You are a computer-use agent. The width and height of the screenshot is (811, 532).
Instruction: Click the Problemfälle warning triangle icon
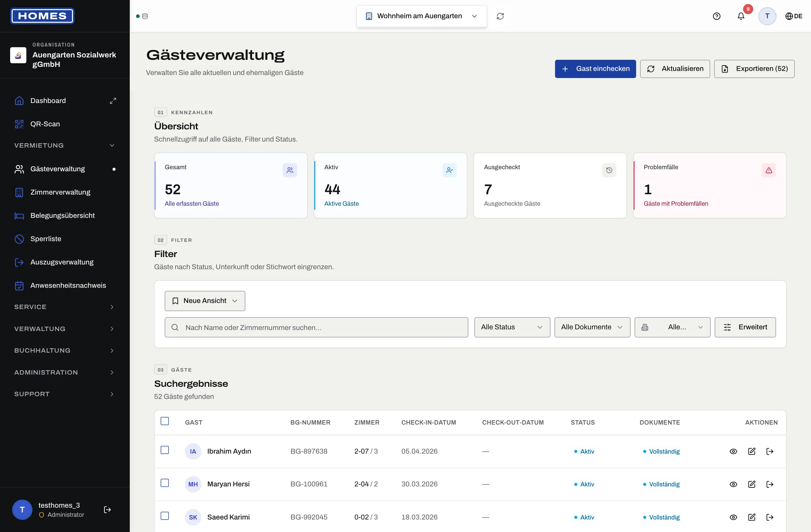(769, 170)
